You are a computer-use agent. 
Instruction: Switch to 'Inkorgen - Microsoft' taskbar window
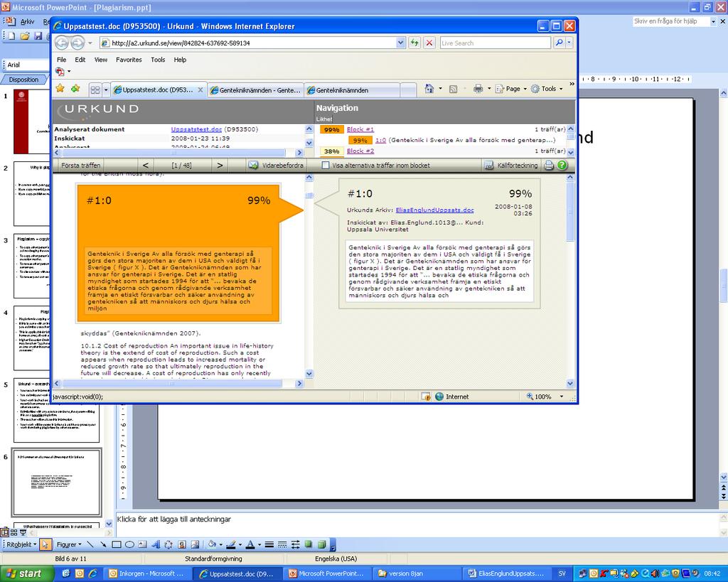tap(146, 573)
